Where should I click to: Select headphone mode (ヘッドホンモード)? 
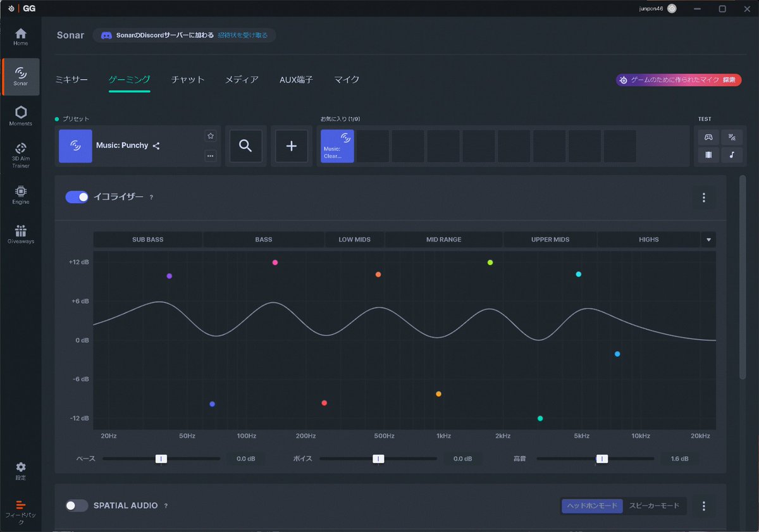[593, 506]
